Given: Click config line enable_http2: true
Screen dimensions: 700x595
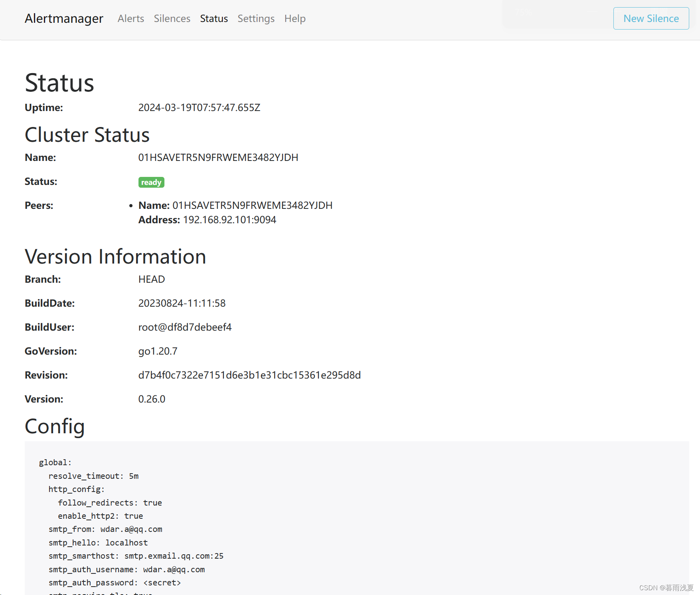Looking at the screenshot, I should [101, 516].
